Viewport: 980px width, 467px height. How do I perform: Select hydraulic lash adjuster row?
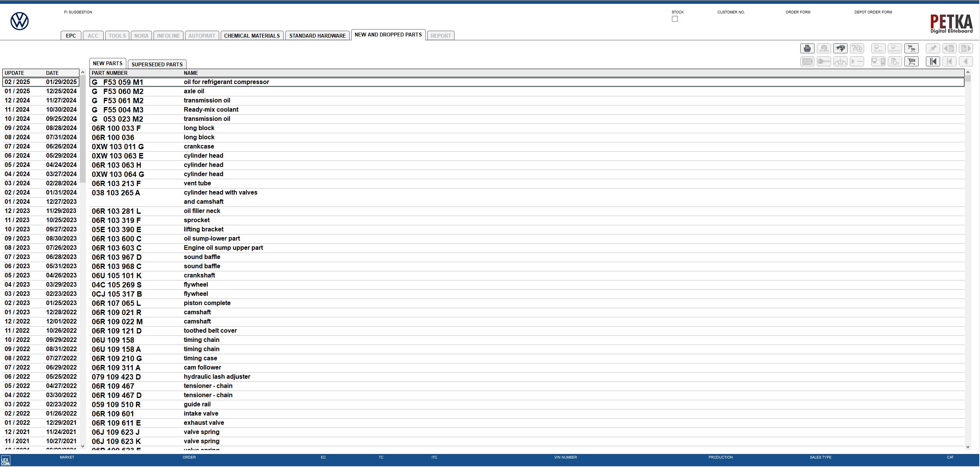point(527,377)
